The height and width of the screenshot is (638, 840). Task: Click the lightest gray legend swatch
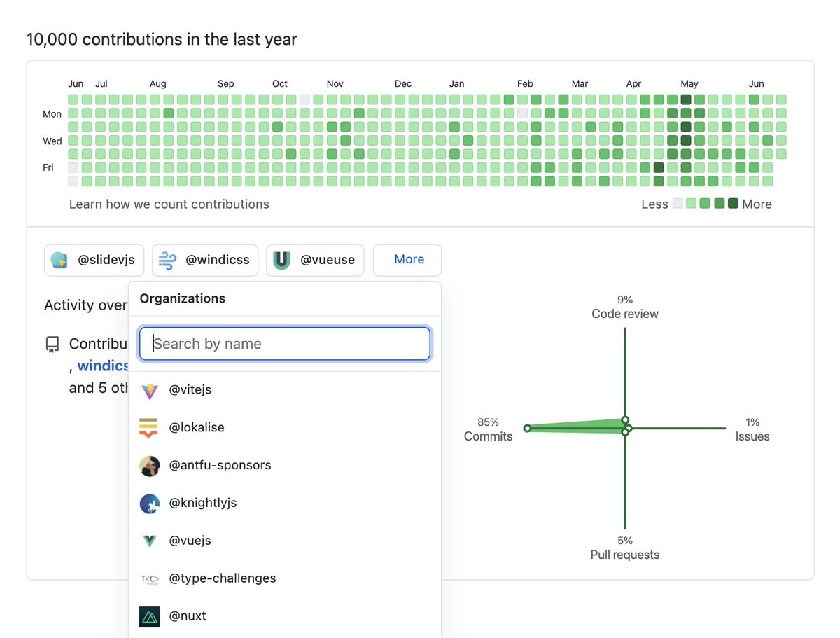(677, 204)
